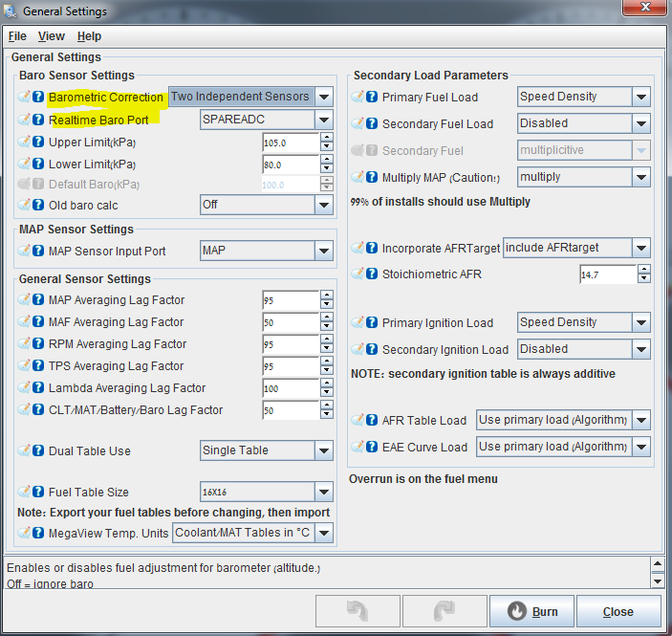The image size is (672, 636).
Task: Show help for Lower Limit(kPa)
Action: 38,164
